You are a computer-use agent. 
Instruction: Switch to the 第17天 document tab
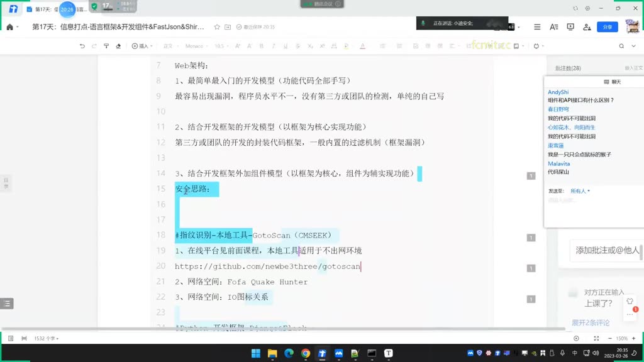pos(56,9)
